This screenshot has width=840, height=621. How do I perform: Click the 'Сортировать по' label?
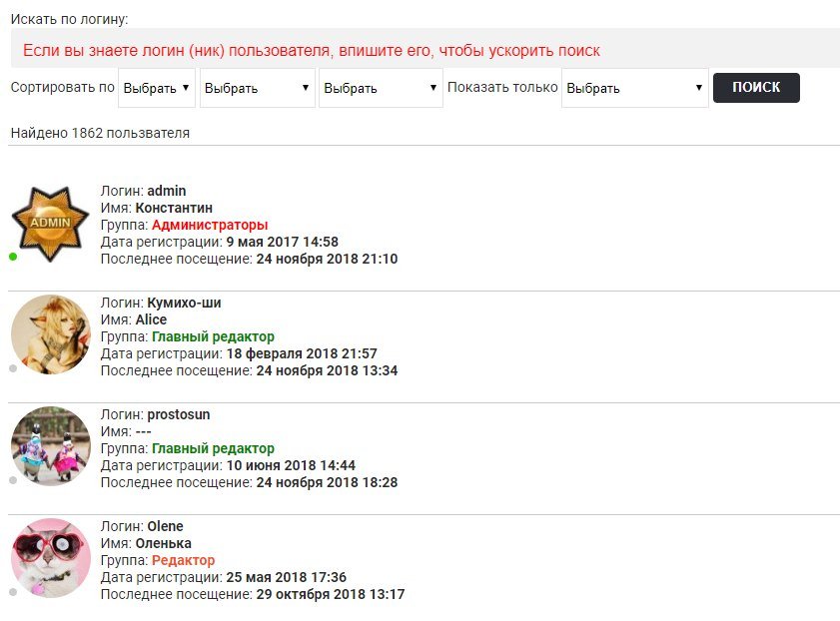[63, 87]
